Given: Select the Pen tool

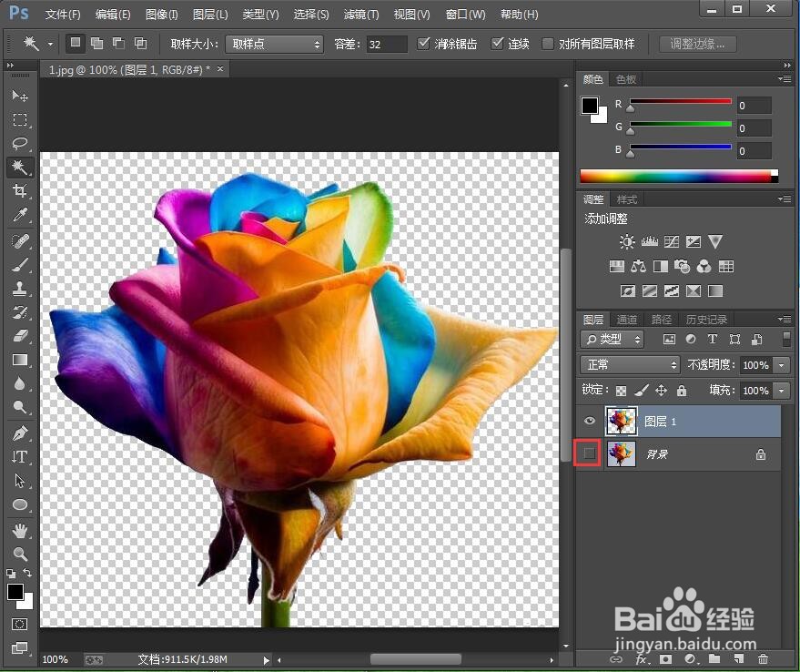Looking at the screenshot, I should tap(20, 433).
